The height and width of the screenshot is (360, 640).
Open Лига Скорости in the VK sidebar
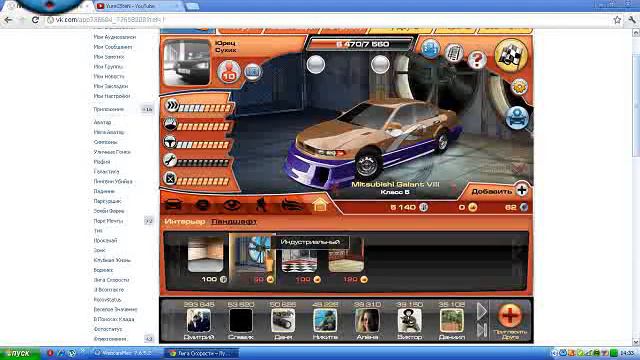point(111,280)
